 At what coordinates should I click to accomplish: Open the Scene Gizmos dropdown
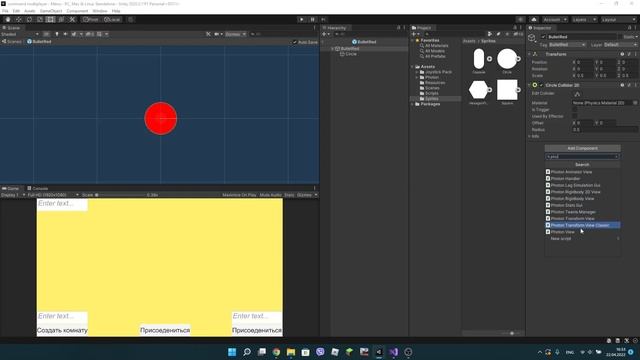[236, 34]
